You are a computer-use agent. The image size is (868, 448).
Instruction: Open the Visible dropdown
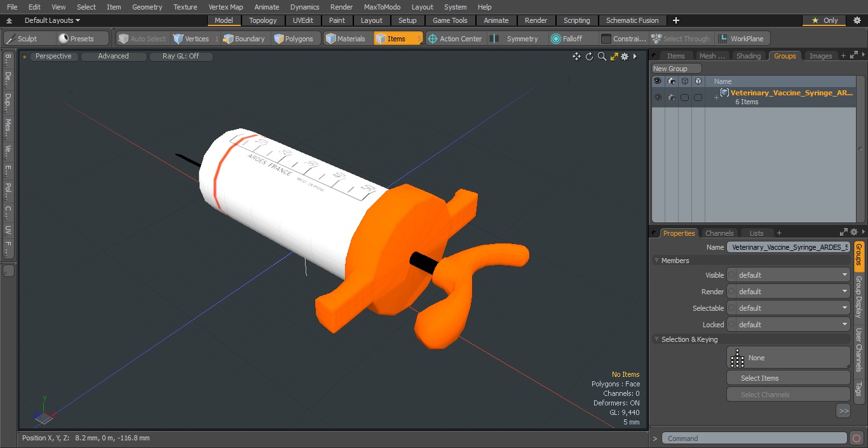point(788,275)
